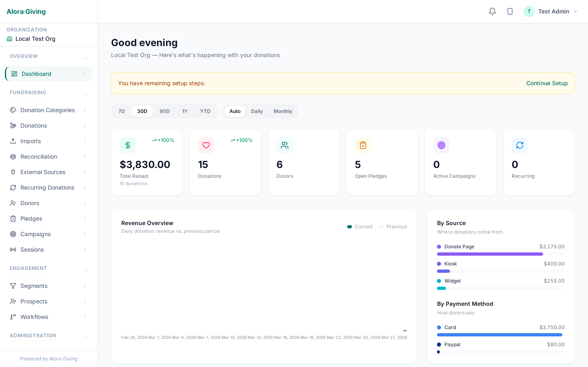
Task: Switch to the Daily chart mode
Action: [x=257, y=111]
